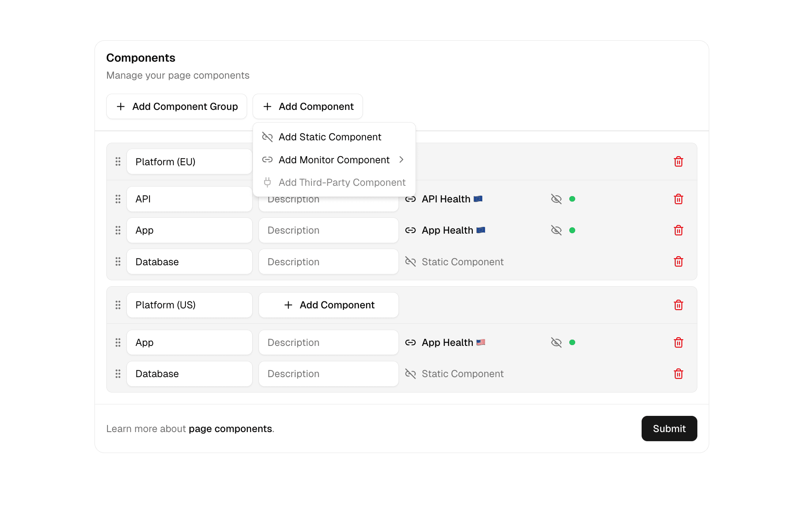Delete the App Health US component
Viewport: 812px width, 506px height.
point(679,342)
